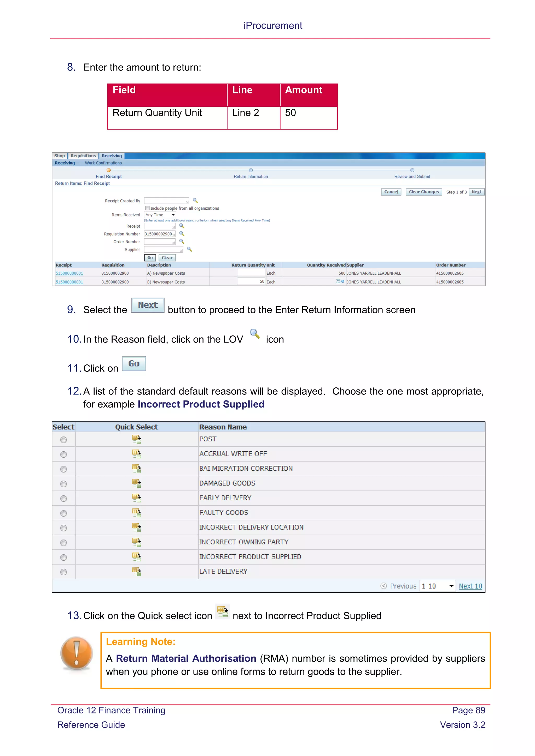Click the large Go button in step 11

coord(134,364)
